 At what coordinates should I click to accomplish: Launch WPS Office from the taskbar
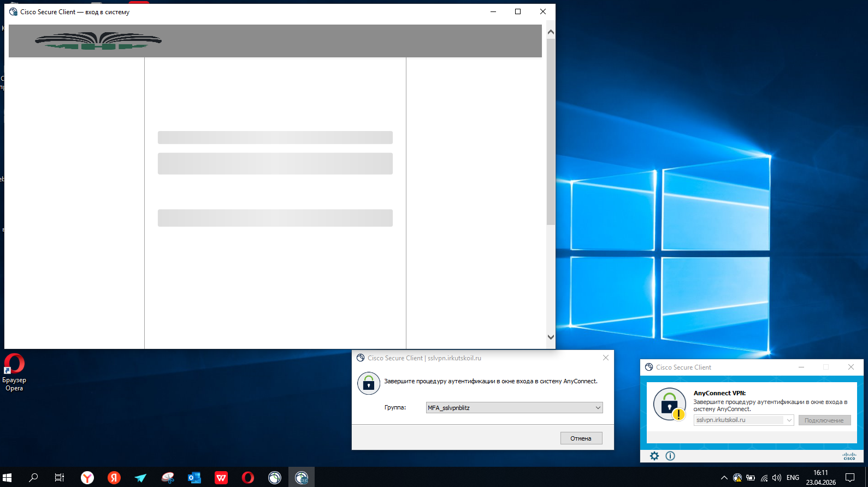221,478
